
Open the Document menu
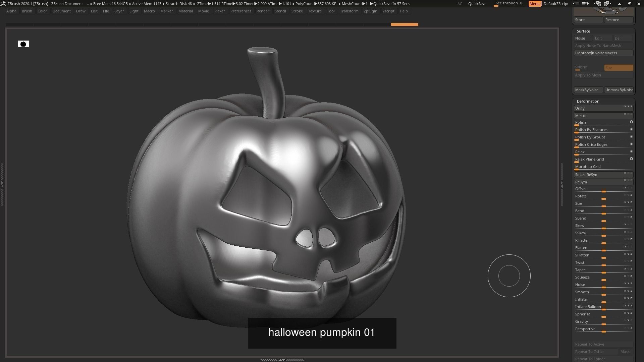pos(62,11)
